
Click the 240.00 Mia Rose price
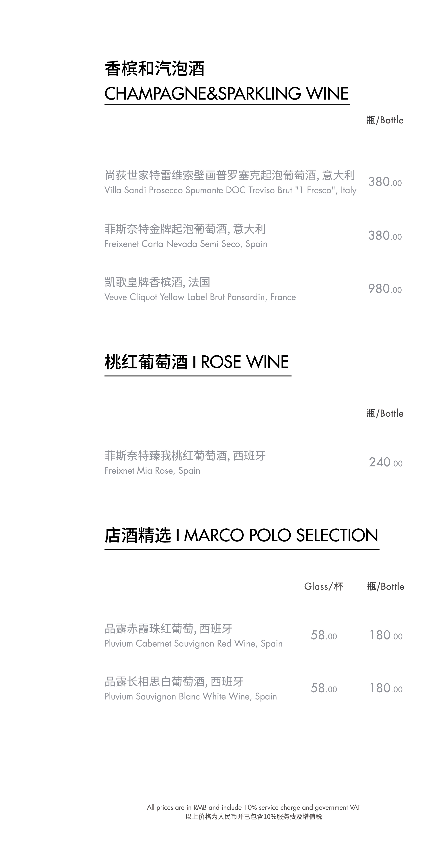(386, 462)
